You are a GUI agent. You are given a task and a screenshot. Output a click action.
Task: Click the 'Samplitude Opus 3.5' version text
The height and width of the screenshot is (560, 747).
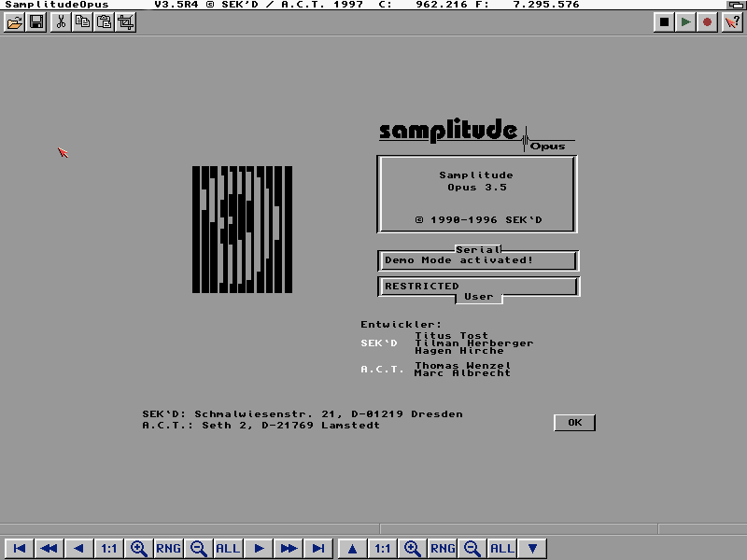(x=476, y=181)
